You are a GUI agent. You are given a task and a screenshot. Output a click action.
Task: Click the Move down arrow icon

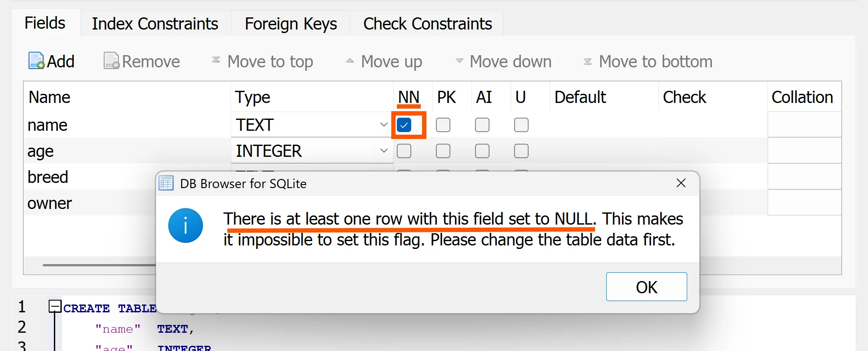point(459,61)
